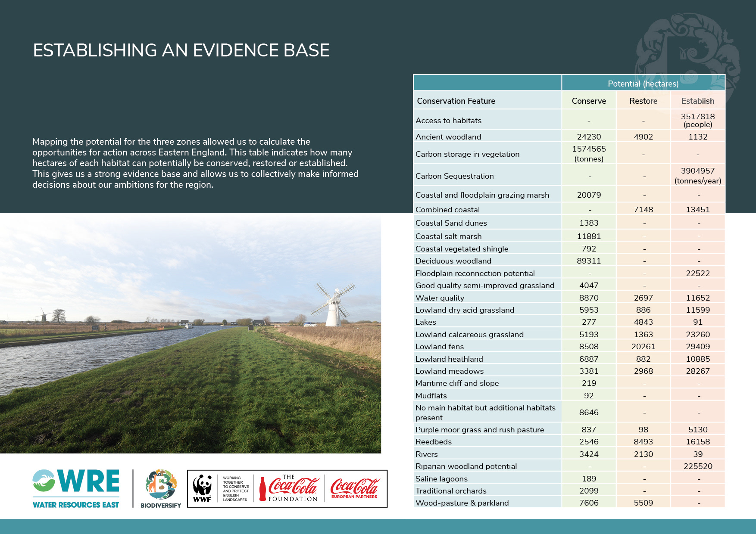Click 'Lowland dry acid grassland' label
Viewport: 756px width, 534px height.
click(x=465, y=310)
